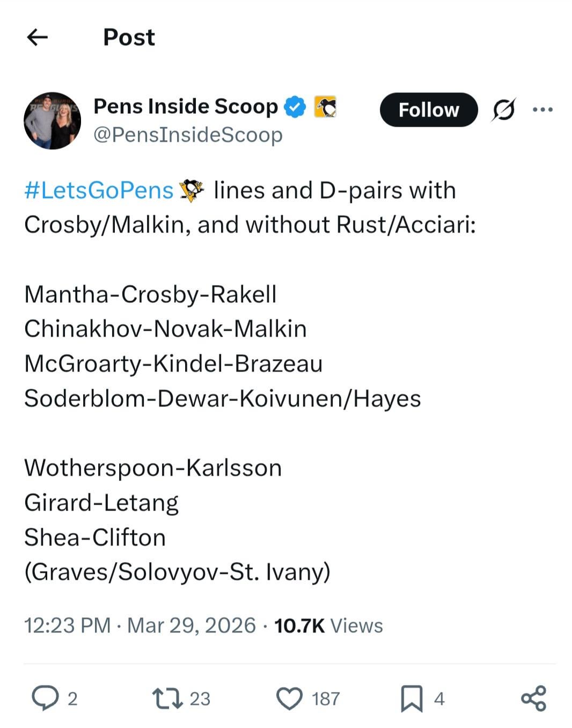Open Pens Inside Scoop profile picture
This screenshot has height=728, width=572.
(x=52, y=121)
